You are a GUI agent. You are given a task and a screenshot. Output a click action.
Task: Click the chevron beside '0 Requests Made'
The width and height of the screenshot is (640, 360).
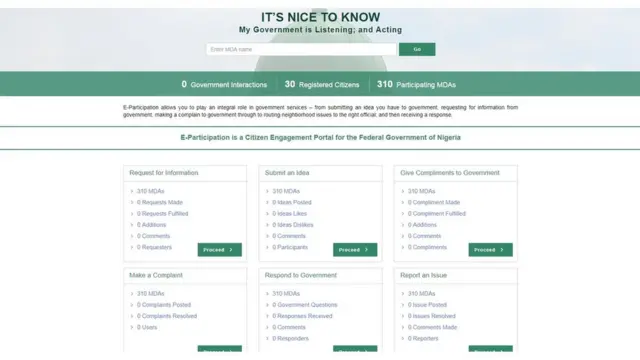click(x=132, y=202)
